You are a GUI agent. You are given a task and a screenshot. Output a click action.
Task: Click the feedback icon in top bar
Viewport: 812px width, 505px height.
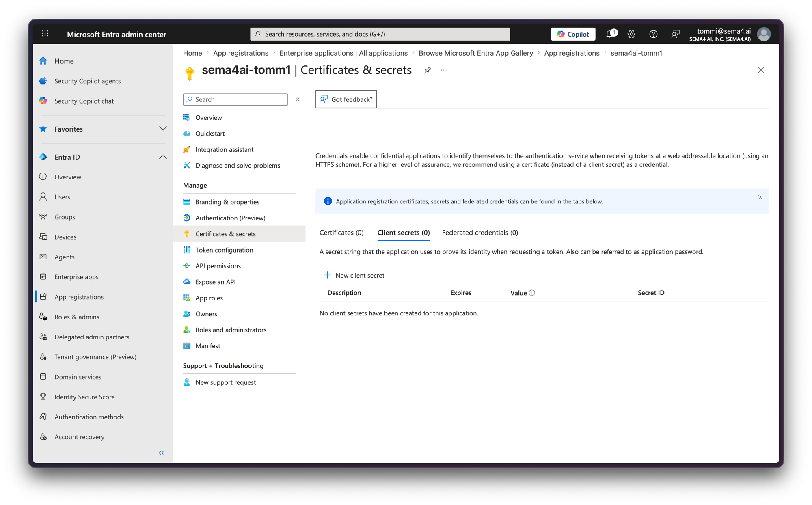point(675,34)
